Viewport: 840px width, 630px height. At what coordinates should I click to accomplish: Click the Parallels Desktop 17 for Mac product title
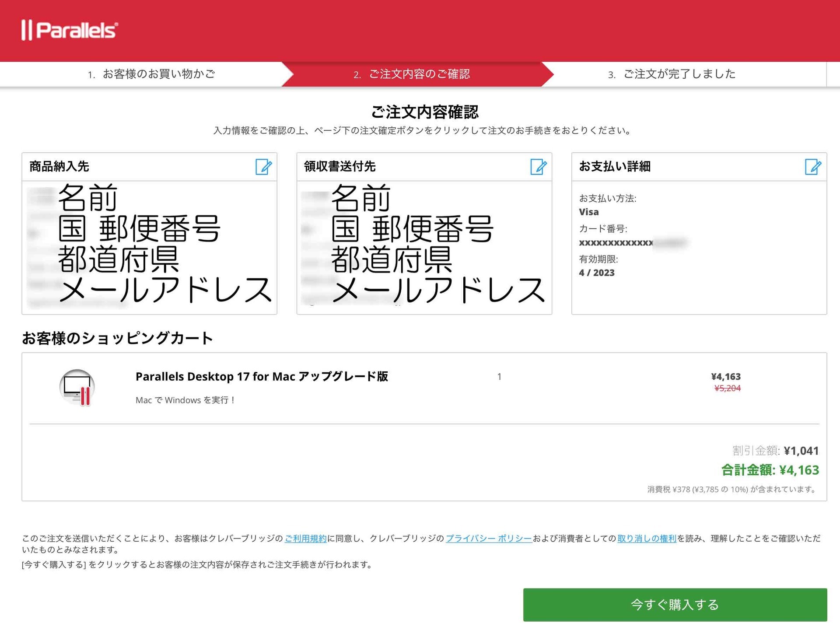[x=262, y=376]
